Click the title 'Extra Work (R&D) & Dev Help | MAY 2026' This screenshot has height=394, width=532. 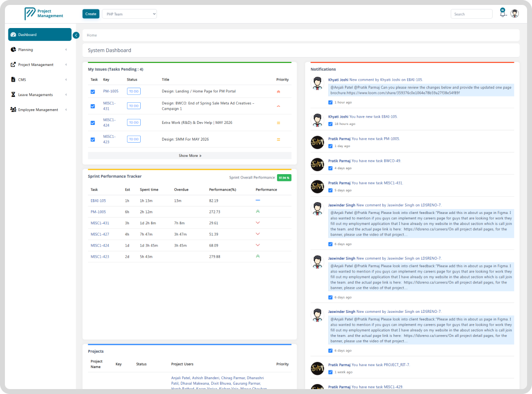197,123
